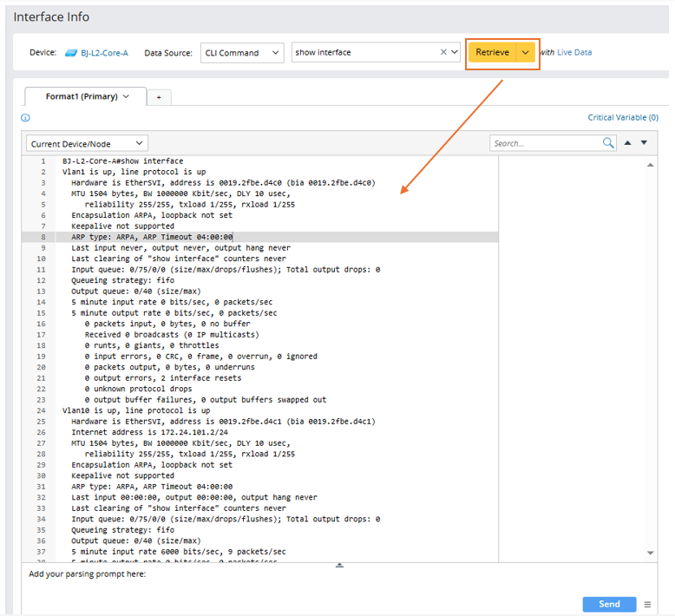The width and height of the screenshot is (675, 616).
Task: Click line '0 output errors, 2 interface resets'
Action: pyautogui.click(x=163, y=378)
